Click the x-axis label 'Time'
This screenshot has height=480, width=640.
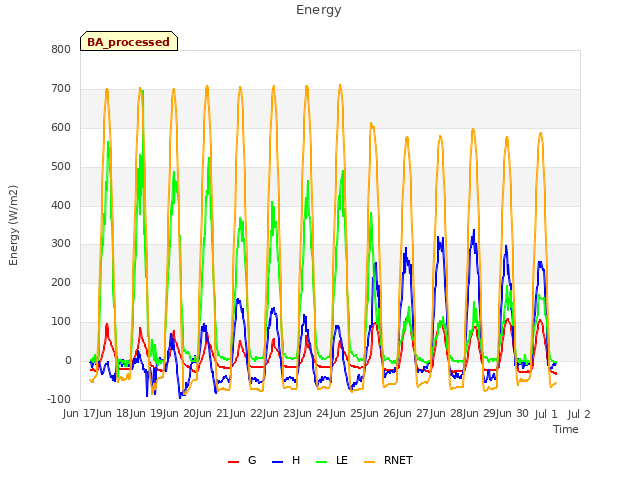click(x=566, y=429)
